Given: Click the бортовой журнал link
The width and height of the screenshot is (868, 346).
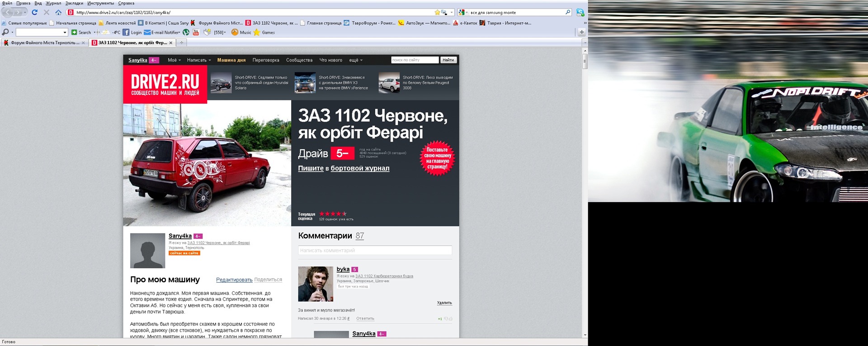Looking at the screenshot, I should click(x=360, y=168).
